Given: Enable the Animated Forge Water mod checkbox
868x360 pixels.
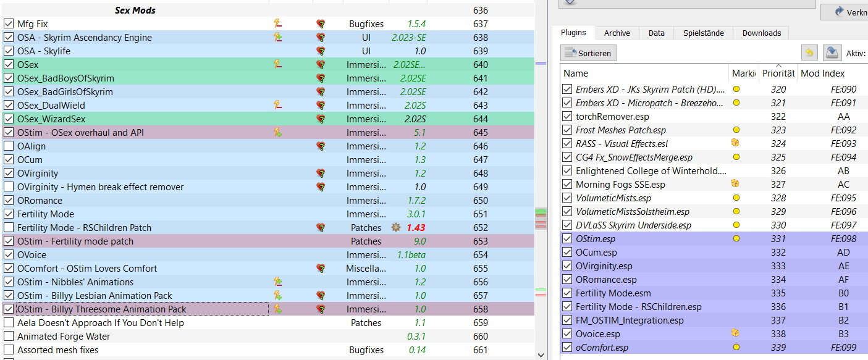Looking at the screenshot, I should pos(9,337).
